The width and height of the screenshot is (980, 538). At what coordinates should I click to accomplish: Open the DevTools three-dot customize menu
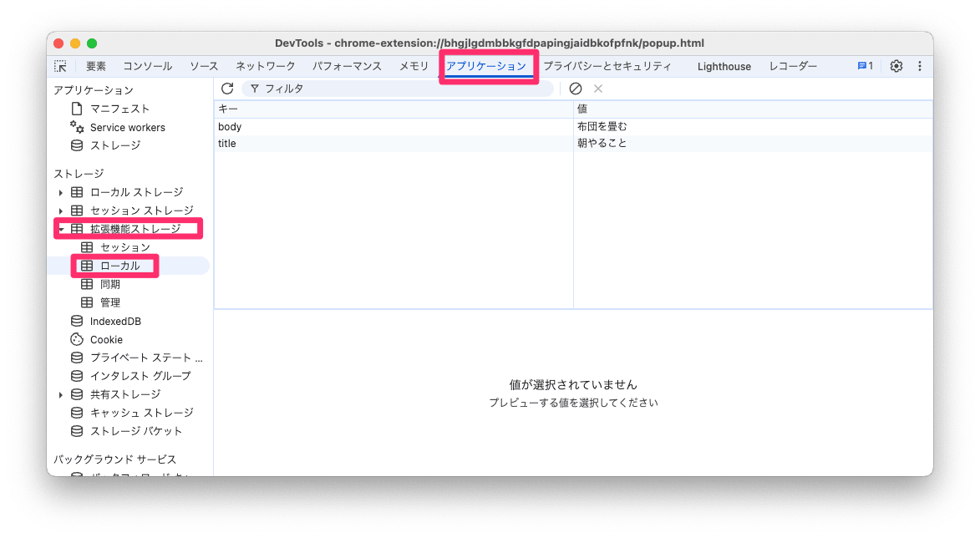[919, 66]
